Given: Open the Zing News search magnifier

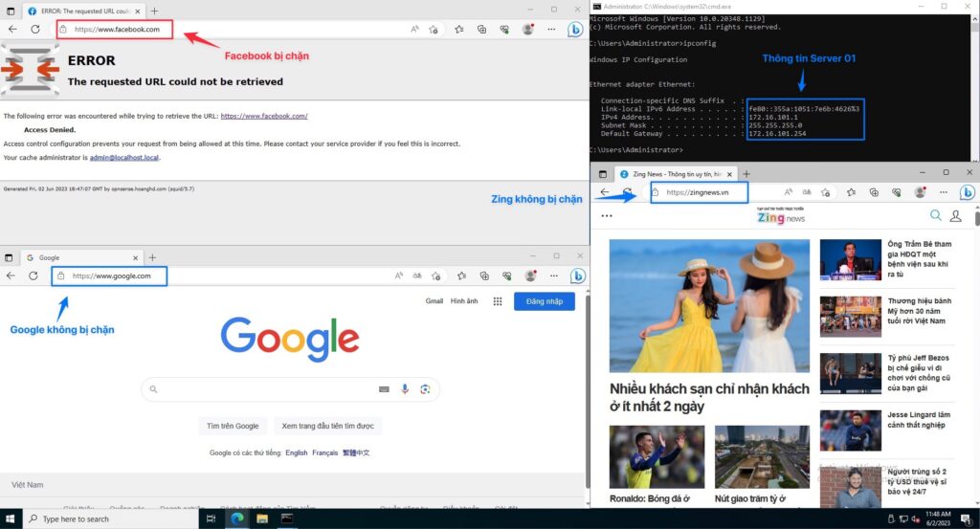Looking at the screenshot, I should 936,215.
